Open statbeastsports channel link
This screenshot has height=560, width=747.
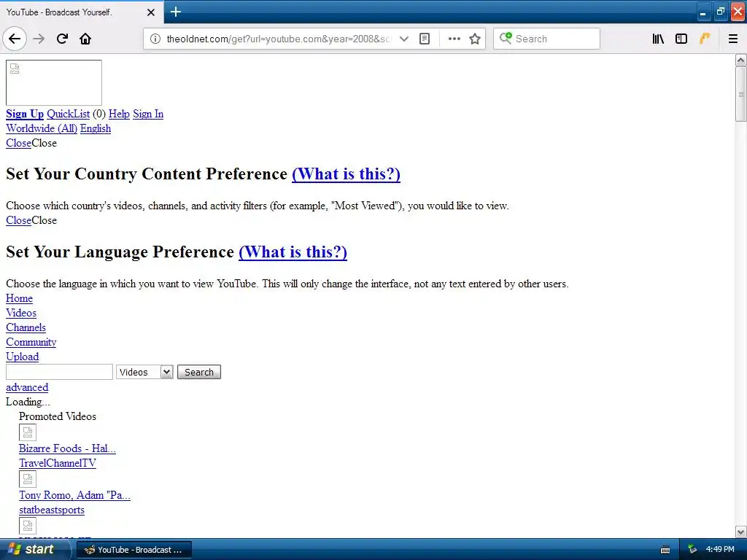[52, 510]
